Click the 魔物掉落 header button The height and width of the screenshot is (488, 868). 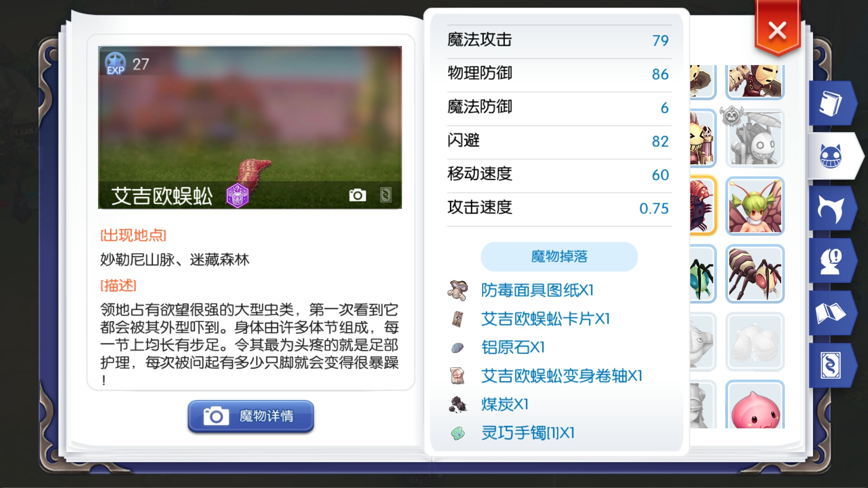[559, 257]
